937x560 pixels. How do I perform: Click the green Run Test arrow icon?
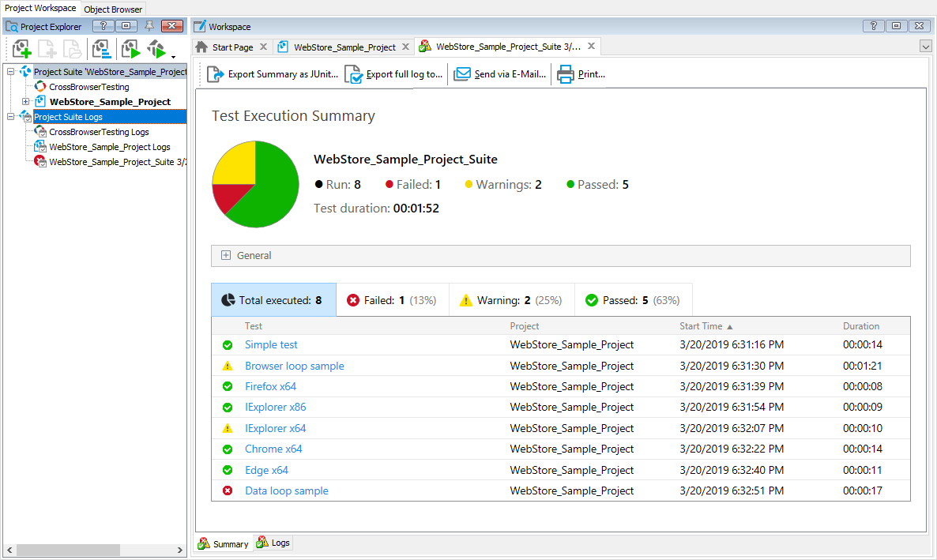(157, 49)
